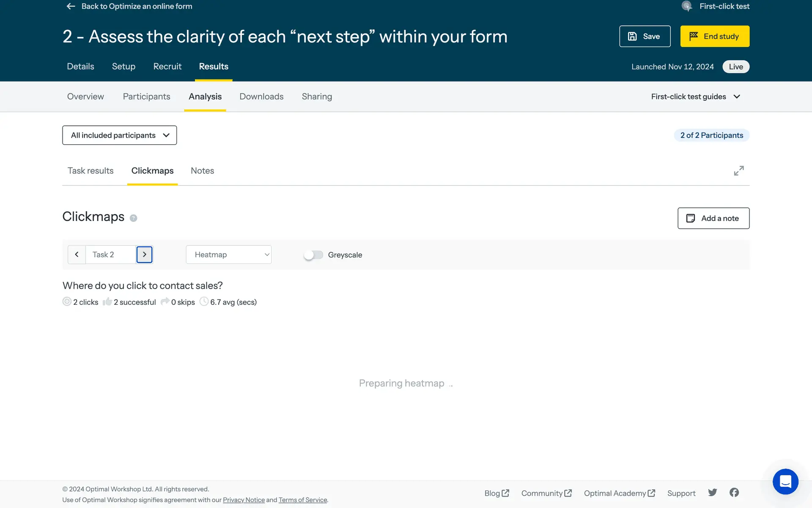812x508 pixels.
Task: Click the Clickmaps help question icon
Action: coord(133,218)
